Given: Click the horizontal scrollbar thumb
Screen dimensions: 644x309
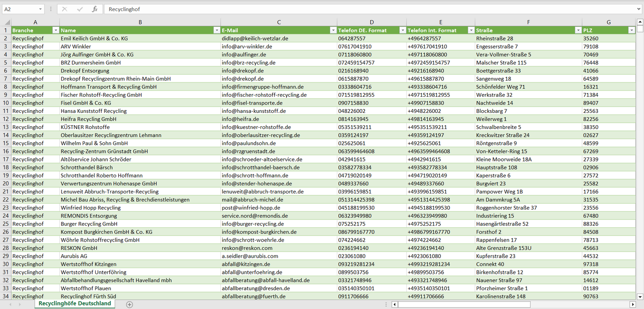Looking at the screenshot, I should pyautogui.click(x=464, y=304).
